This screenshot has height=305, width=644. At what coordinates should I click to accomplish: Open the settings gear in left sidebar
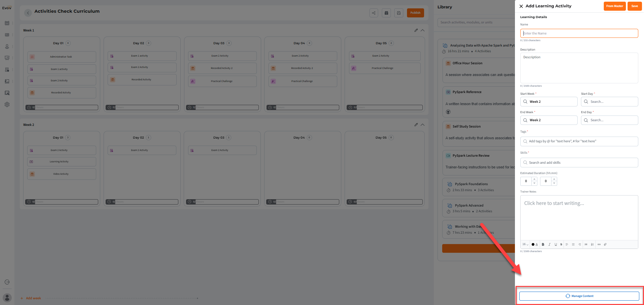[7, 104]
